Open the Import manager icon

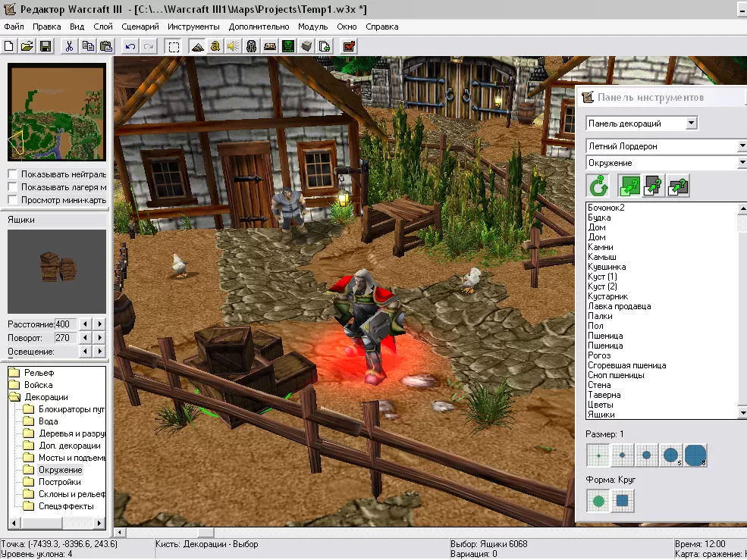[x=325, y=46]
